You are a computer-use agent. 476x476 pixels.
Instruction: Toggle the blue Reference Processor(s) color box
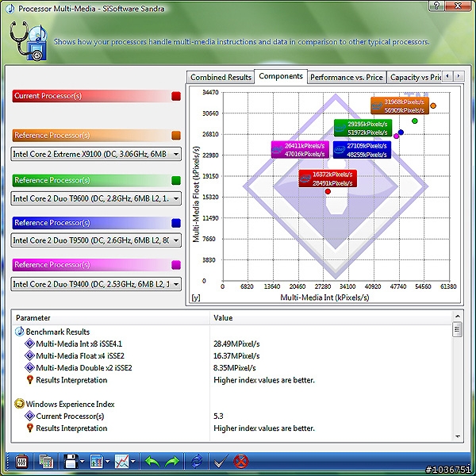coord(176,223)
